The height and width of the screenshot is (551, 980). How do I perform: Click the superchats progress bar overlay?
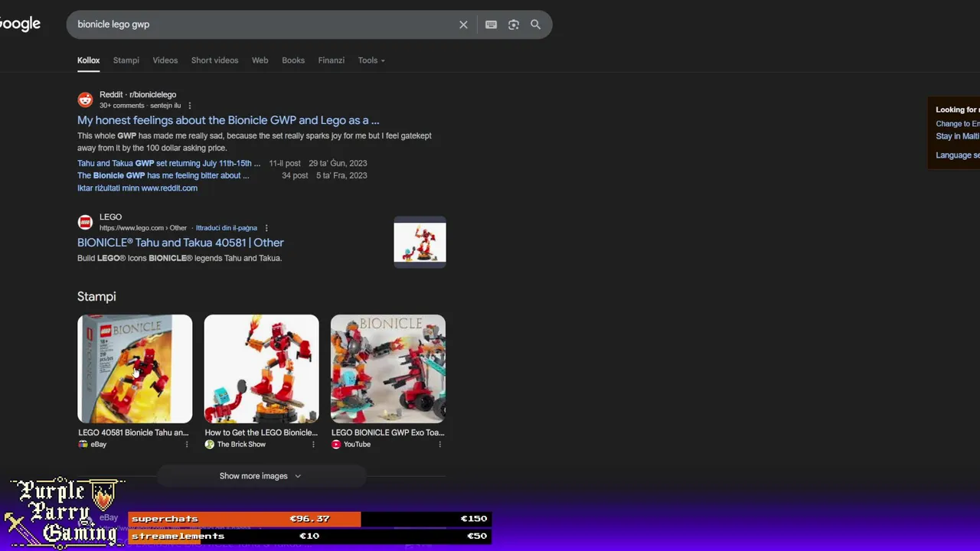point(309,519)
